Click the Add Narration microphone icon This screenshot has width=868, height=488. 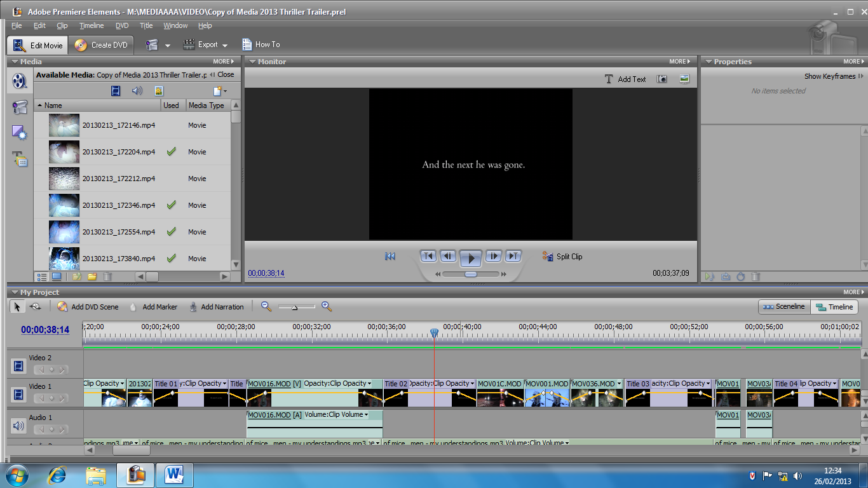(x=193, y=307)
